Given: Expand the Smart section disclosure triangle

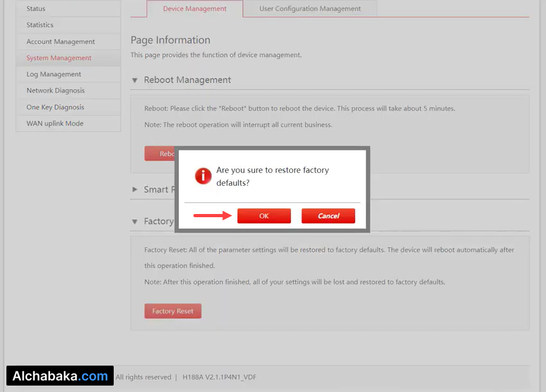Looking at the screenshot, I should (135, 190).
